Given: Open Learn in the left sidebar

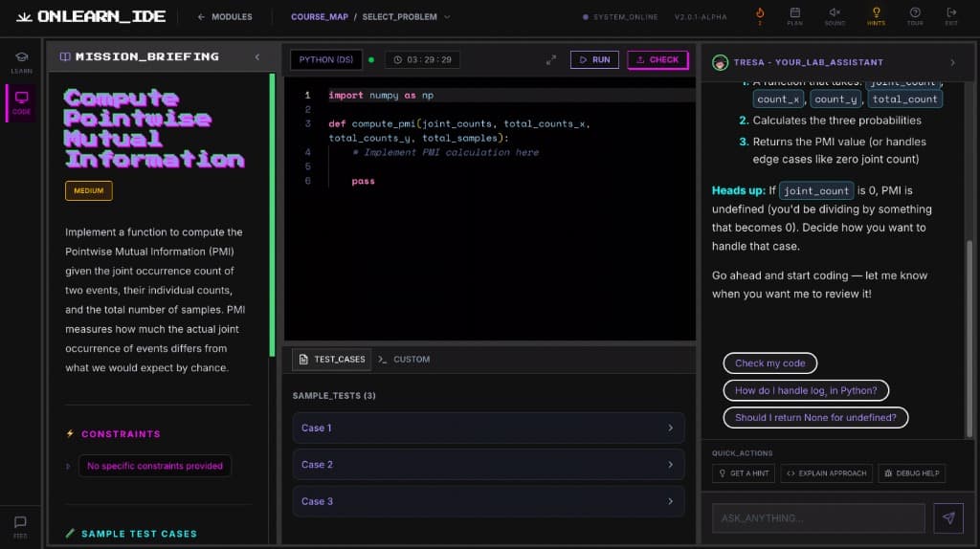Looking at the screenshot, I should [x=21, y=62].
